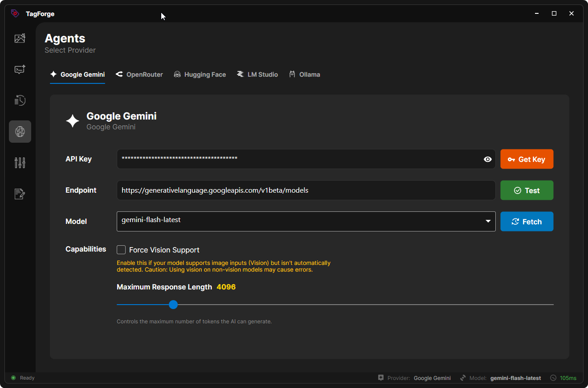Switch to the OpenRouter tab
The width and height of the screenshot is (588, 388).
139,74
